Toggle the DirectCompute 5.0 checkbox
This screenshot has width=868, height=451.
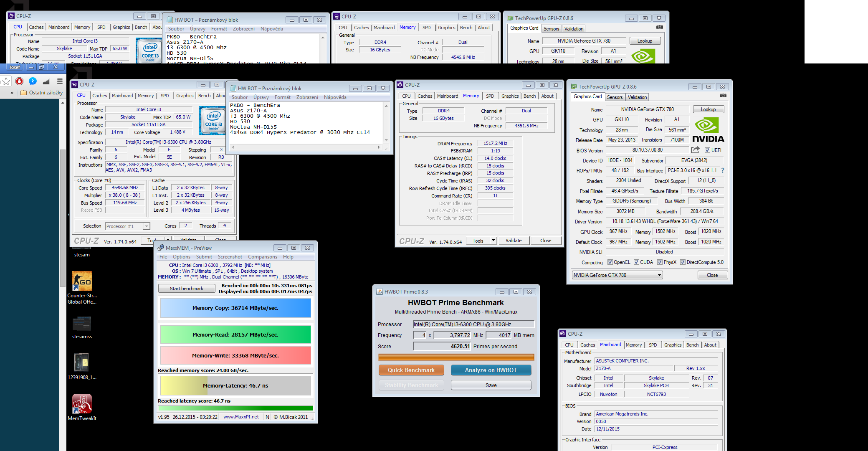[x=683, y=262]
